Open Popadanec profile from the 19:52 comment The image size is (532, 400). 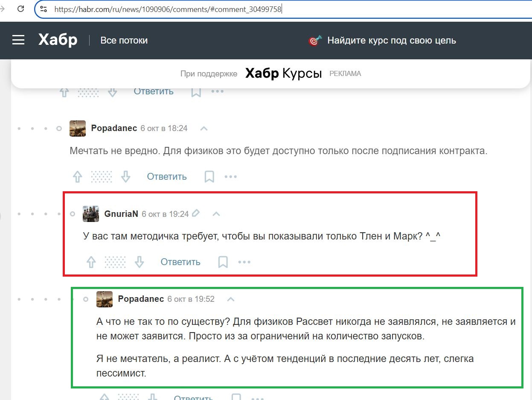[x=141, y=299]
